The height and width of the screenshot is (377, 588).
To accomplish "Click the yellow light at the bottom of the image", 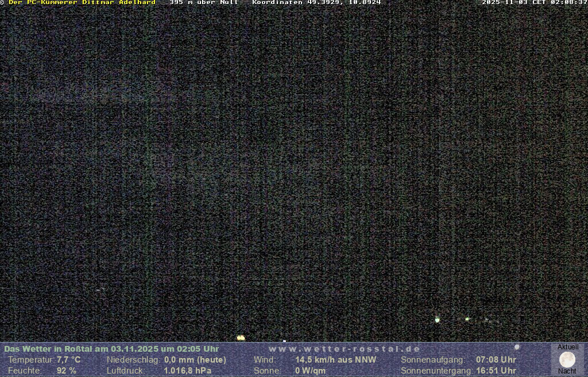I will (241, 338).
